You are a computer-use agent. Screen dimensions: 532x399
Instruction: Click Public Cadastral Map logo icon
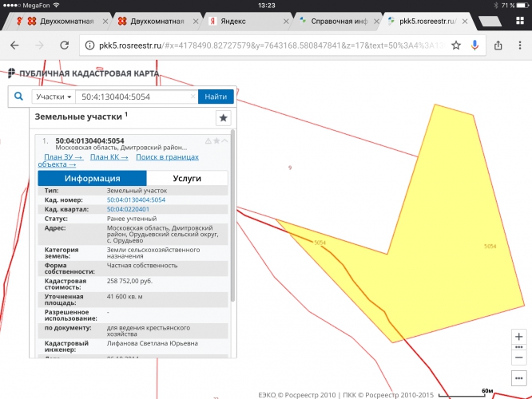pyautogui.click(x=11, y=73)
